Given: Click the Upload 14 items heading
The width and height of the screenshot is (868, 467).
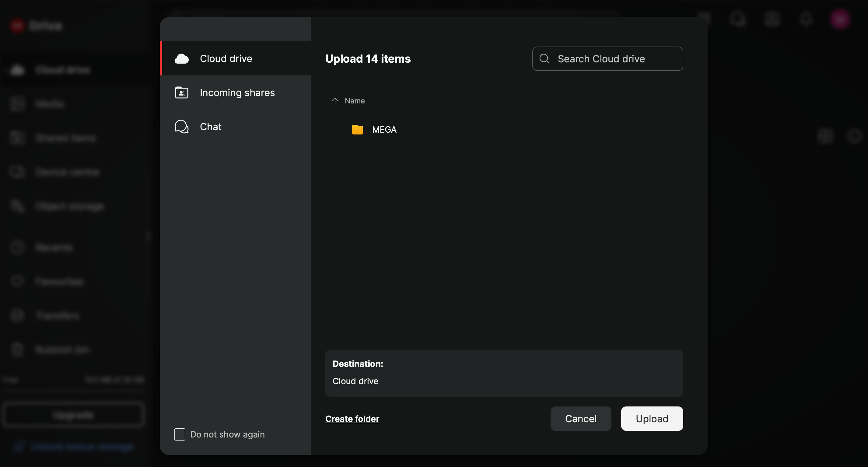Looking at the screenshot, I should tap(368, 59).
